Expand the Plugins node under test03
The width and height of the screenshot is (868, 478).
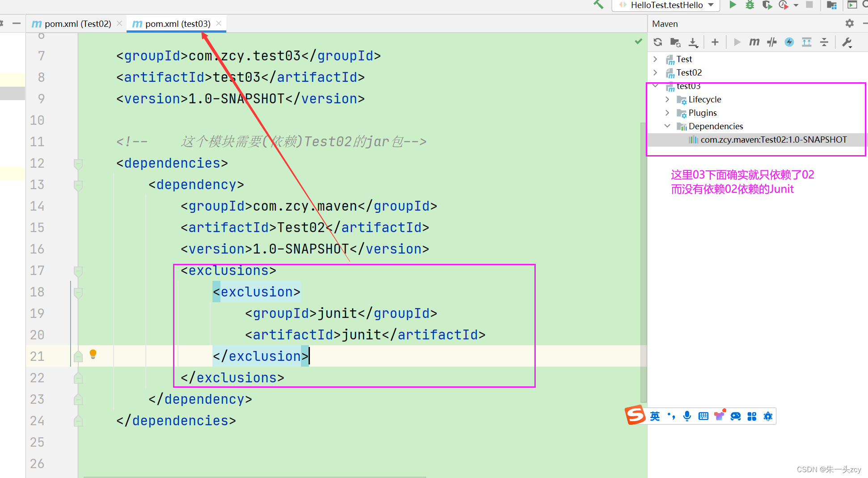pyautogui.click(x=668, y=113)
